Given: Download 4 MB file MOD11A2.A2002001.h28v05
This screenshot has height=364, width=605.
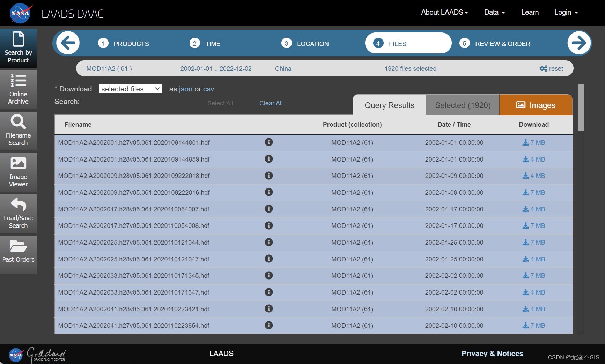Looking at the screenshot, I should coord(533,159).
